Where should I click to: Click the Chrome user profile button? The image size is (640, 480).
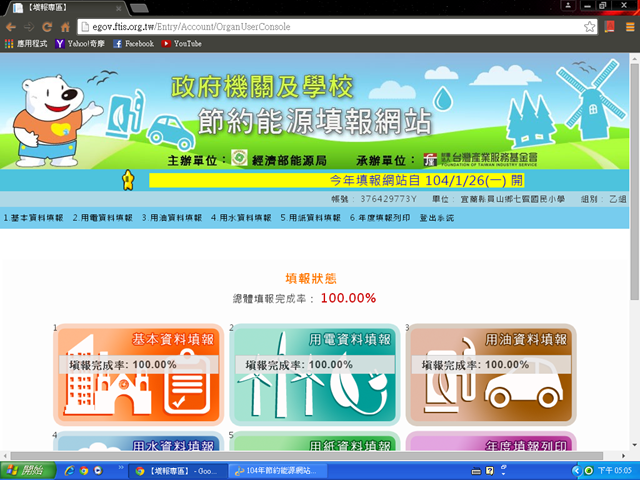point(568,6)
